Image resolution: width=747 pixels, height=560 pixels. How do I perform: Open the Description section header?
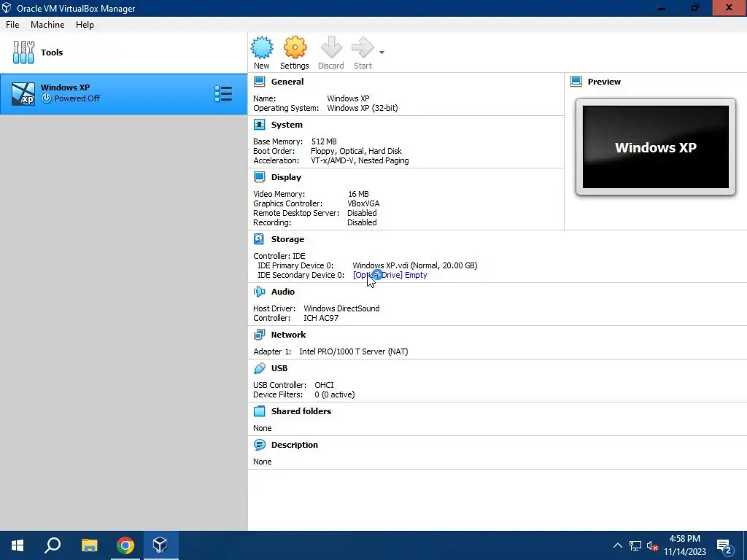pyautogui.click(x=295, y=445)
